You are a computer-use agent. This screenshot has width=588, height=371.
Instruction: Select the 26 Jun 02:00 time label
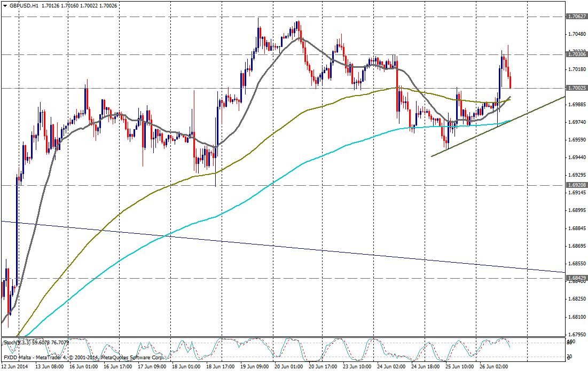493,367
